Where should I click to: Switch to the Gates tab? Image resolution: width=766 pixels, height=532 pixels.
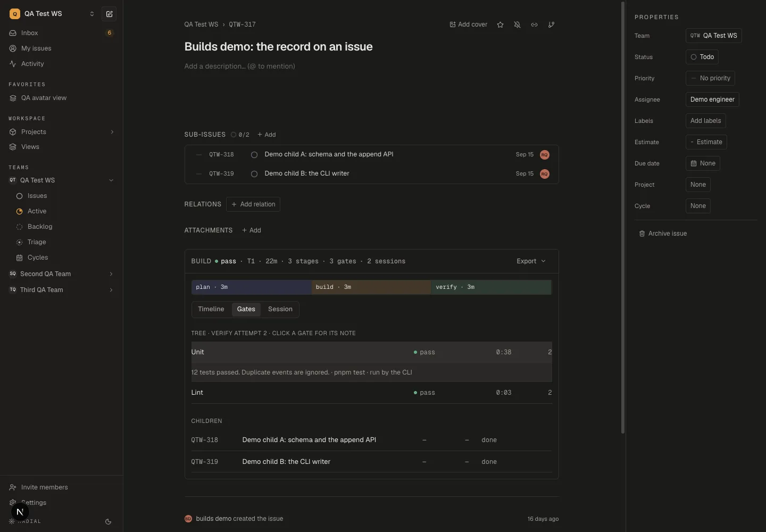pos(246,309)
